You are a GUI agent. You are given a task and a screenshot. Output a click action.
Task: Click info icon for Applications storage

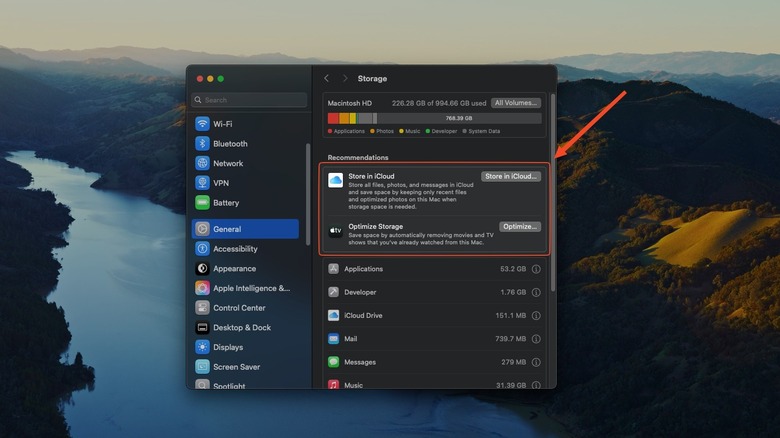pos(536,269)
